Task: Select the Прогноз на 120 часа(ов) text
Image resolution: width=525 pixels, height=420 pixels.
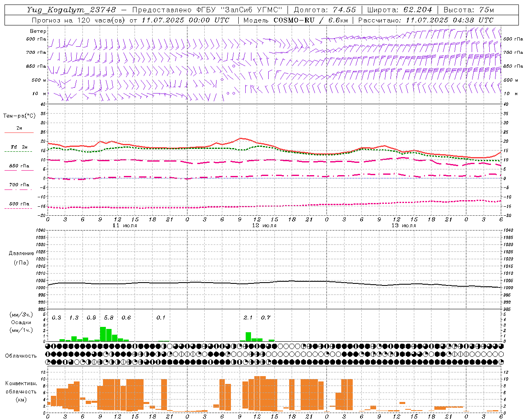Action: point(79,20)
